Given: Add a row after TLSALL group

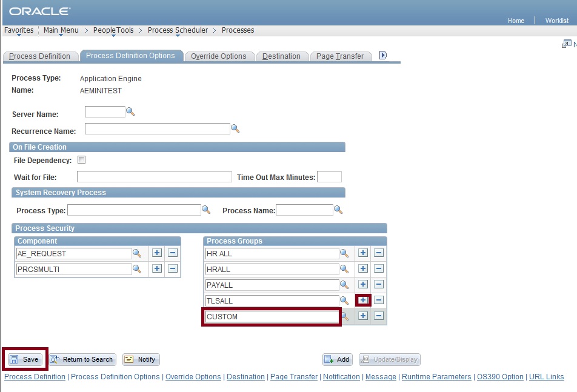Looking at the screenshot, I should [x=363, y=300].
